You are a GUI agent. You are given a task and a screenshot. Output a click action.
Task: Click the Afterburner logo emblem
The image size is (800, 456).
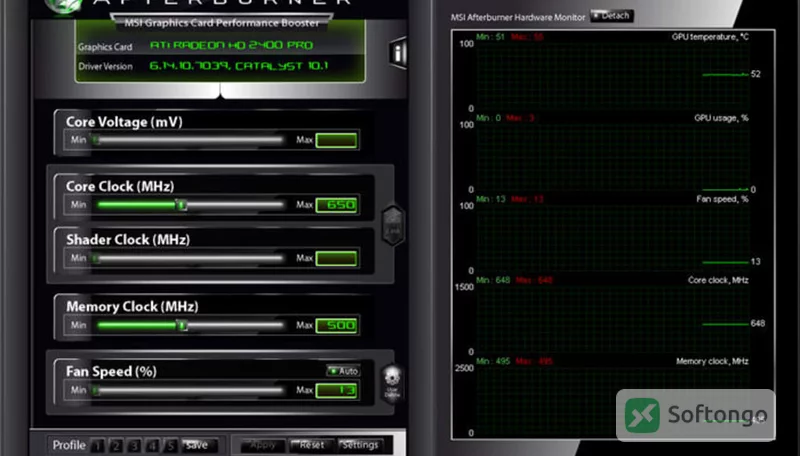(63, 5)
